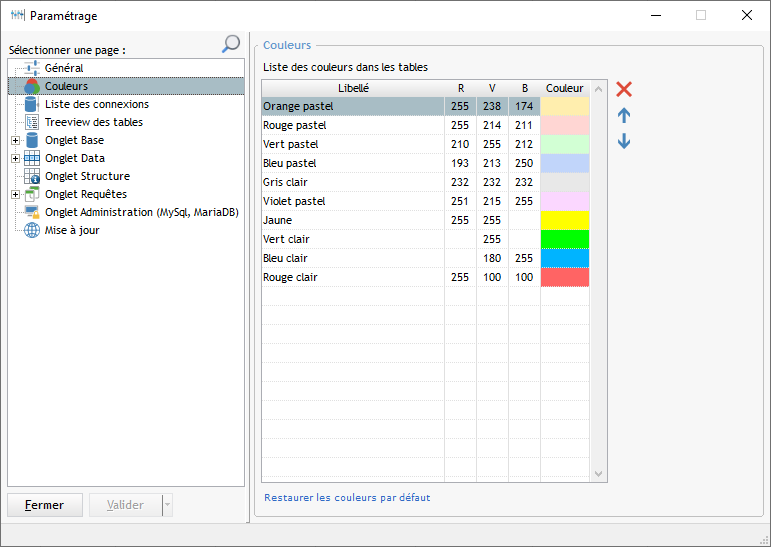Image resolution: width=771 pixels, height=547 pixels.
Task: Click B value 174 of Orange pastel
Action: 524,106
